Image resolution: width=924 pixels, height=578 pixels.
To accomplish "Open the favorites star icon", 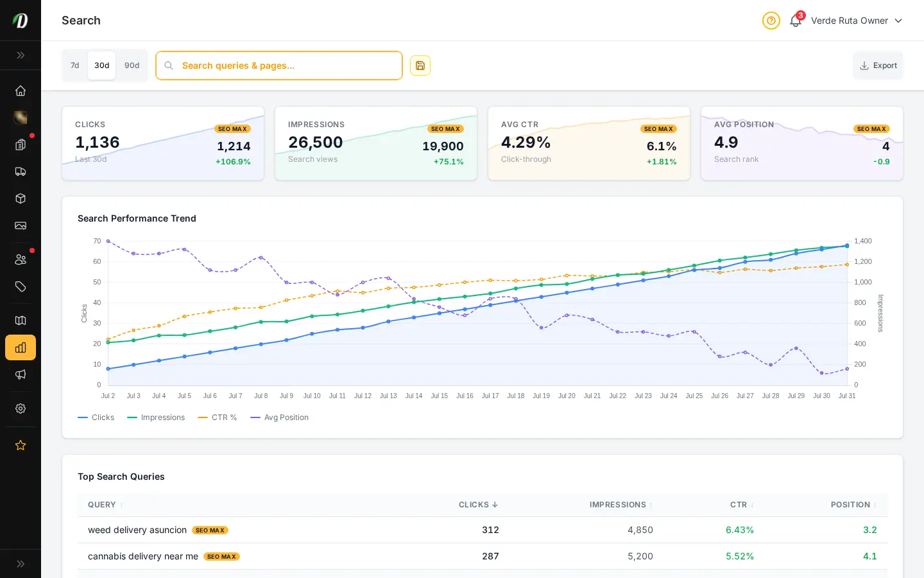I will (21, 445).
